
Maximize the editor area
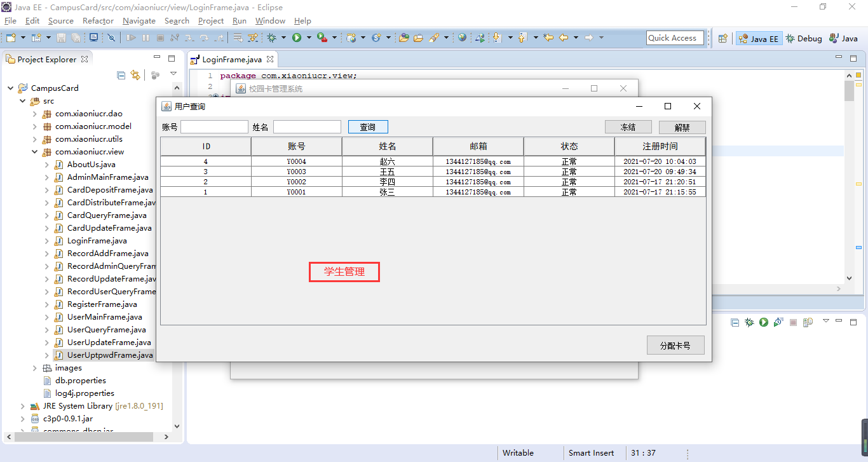pos(853,58)
